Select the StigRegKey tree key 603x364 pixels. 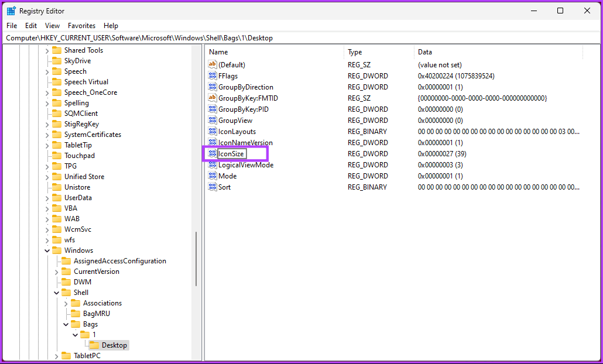coord(81,124)
